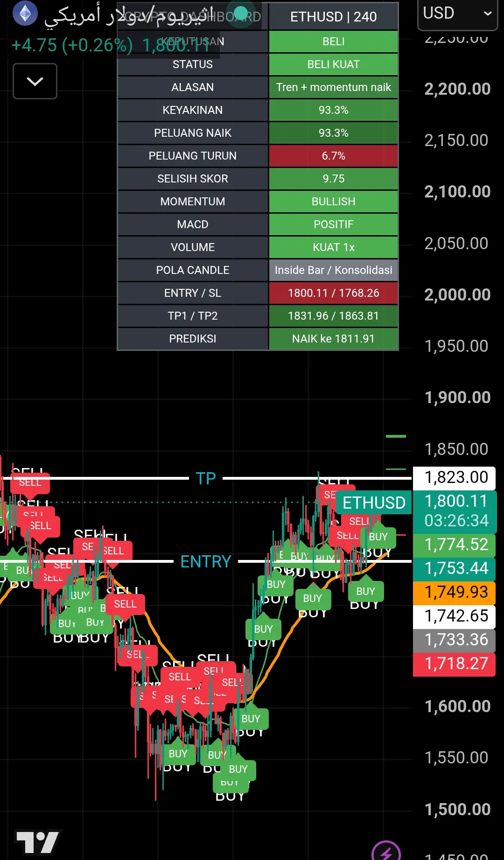Select the ETHUSD price label tag
This screenshot has height=860, width=504.
pos(374,503)
